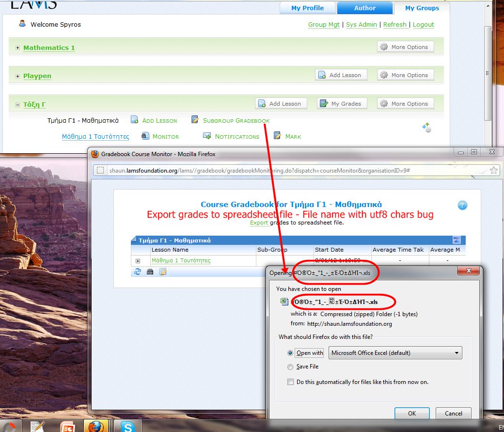This screenshot has height=432, width=504.
Task: Click OK in the file download dialog
Action: (x=412, y=414)
